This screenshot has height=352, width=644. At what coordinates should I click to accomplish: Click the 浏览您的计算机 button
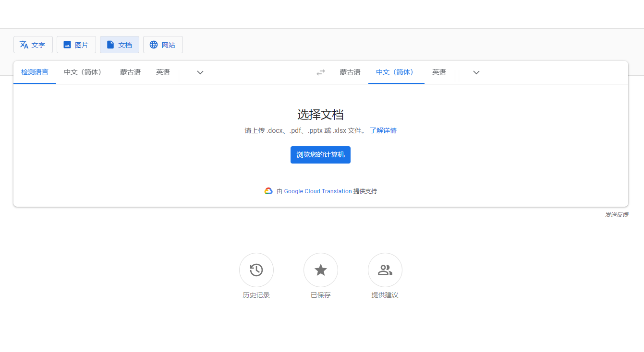[x=320, y=155]
